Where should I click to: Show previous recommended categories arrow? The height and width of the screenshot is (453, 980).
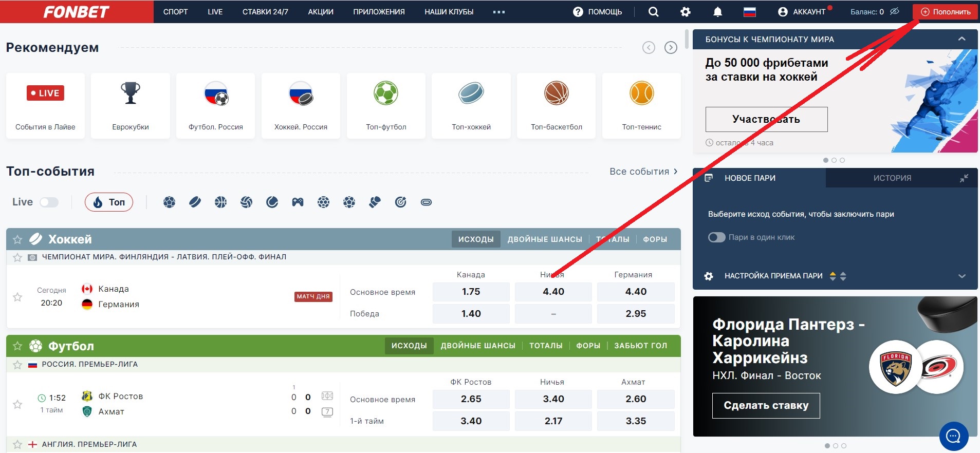click(x=649, y=48)
